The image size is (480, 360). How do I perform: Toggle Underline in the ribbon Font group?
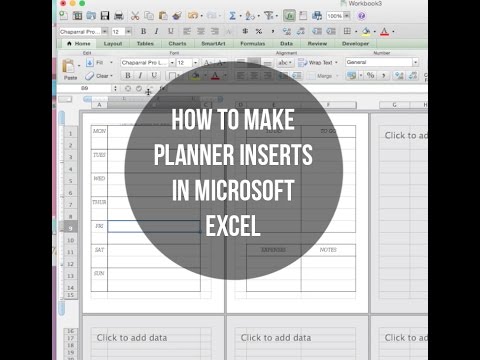click(x=154, y=76)
